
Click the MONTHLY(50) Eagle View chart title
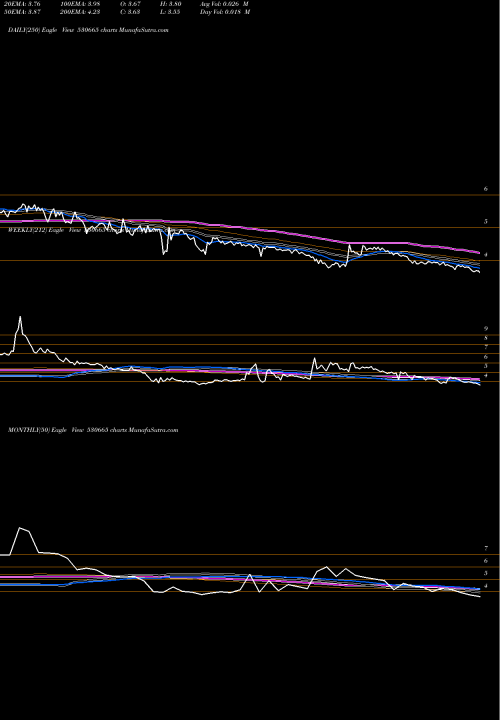pyautogui.click(x=93, y=430)
